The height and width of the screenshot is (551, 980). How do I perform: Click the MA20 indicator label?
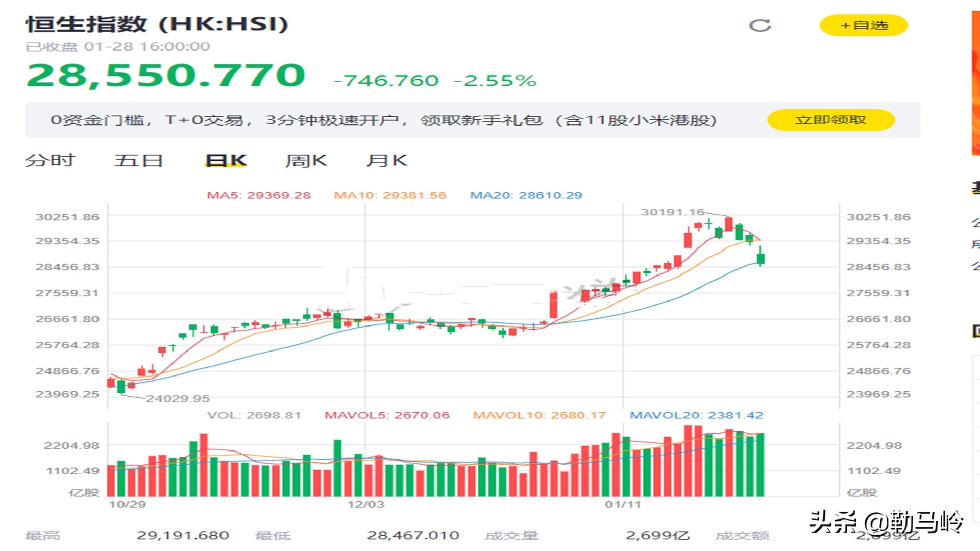[526, 195]
